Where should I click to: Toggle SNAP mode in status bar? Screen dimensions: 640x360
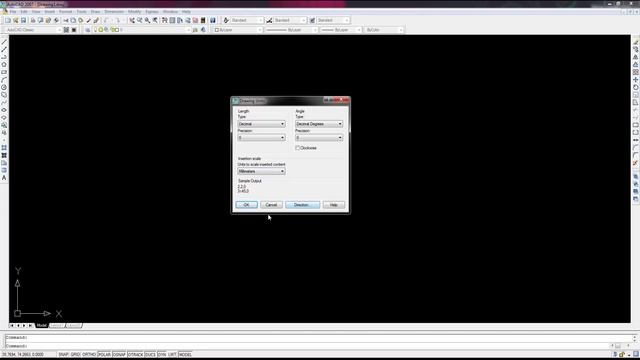(63, 355)
